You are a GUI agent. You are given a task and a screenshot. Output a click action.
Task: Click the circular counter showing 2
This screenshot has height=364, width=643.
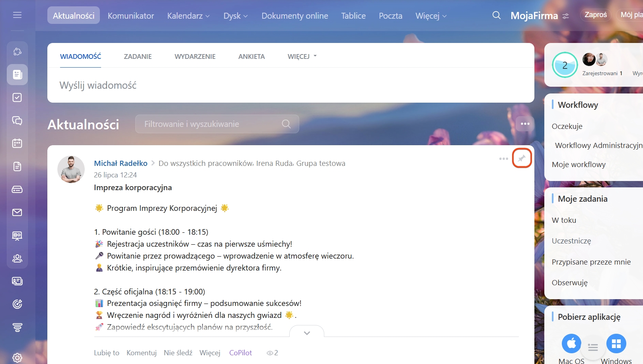point(565,65)
